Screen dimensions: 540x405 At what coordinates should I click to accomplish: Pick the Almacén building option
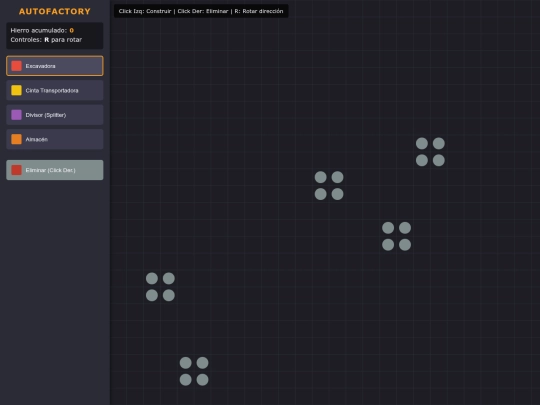point(54,139)
